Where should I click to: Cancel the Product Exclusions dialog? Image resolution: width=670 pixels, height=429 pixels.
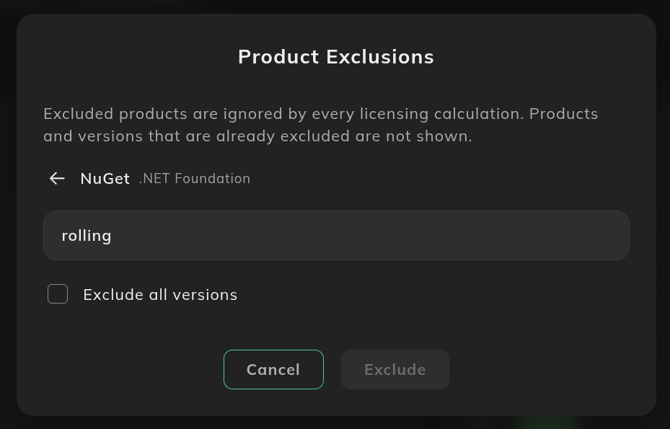[273, 370]
